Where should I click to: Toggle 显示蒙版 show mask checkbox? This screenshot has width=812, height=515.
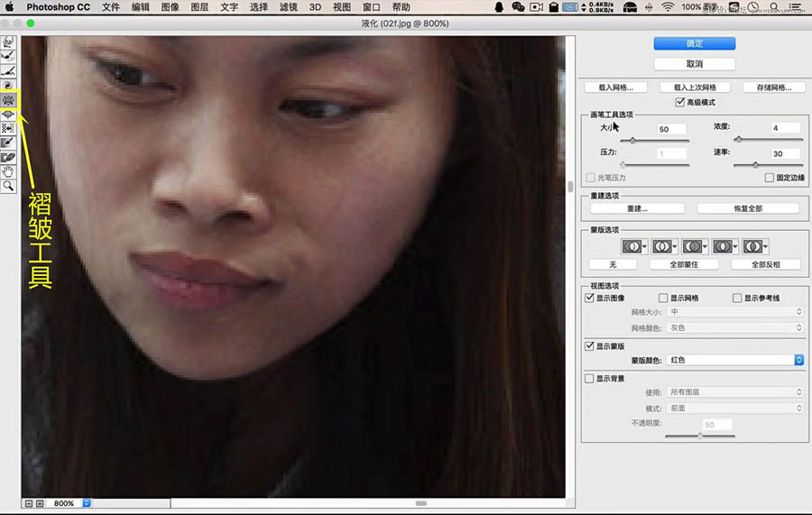589,345
